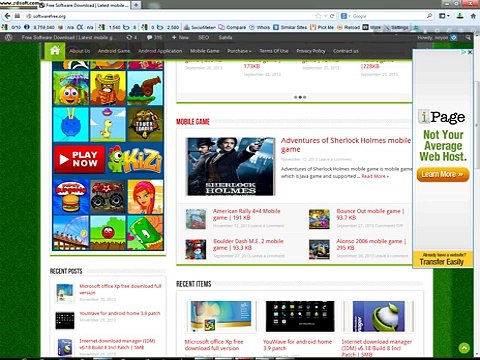Click the softwarefree.org address bar
The image size is (480, 360).
click(x=170, y=16)
